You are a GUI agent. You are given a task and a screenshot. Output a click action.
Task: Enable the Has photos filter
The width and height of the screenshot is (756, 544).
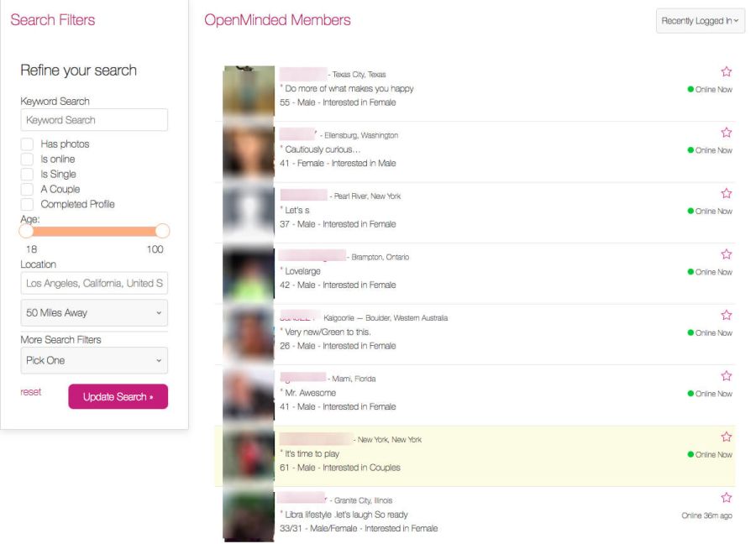click(x=28, y=144)
